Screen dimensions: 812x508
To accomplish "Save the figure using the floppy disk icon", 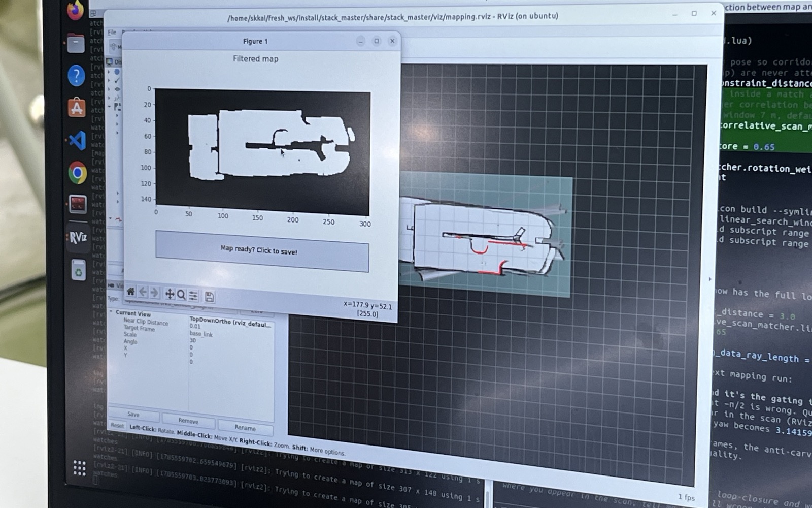I will pyautogui.click(x=209, y=297).
